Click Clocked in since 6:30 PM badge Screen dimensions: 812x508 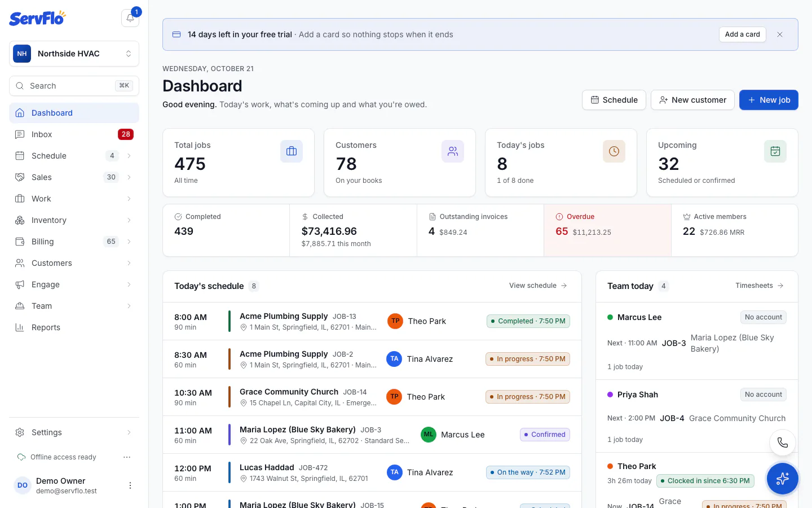click(x=705, y=481)
